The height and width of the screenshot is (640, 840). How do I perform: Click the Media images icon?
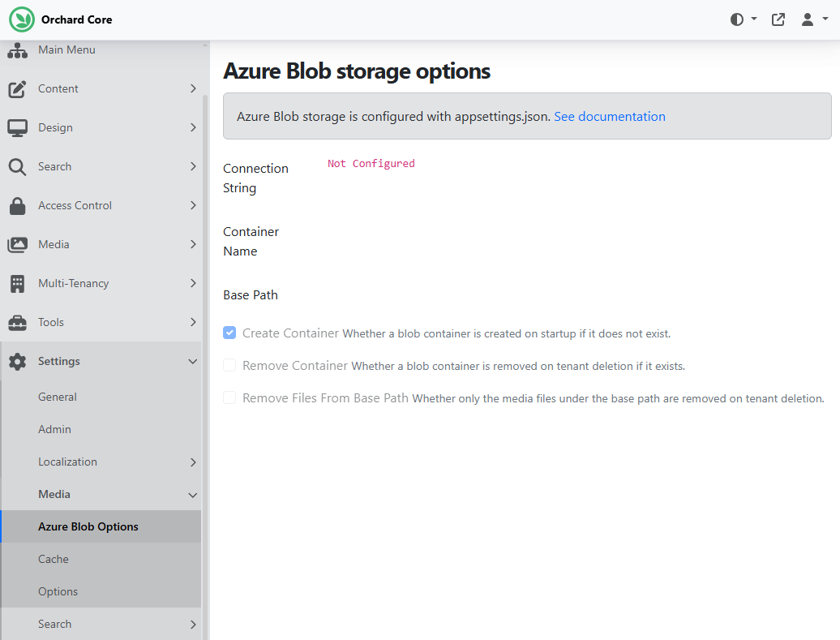coord(17,245)
